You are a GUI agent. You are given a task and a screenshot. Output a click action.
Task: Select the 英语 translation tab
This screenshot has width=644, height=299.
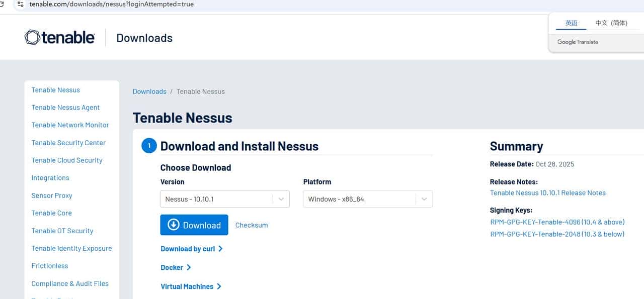571,23
